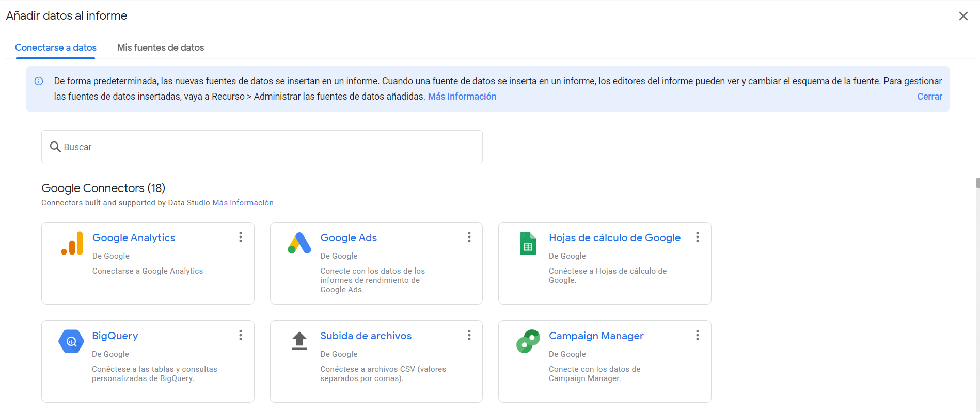
Task: Close the Añadir datos al informe dialog
Action: tap(963, 16)
